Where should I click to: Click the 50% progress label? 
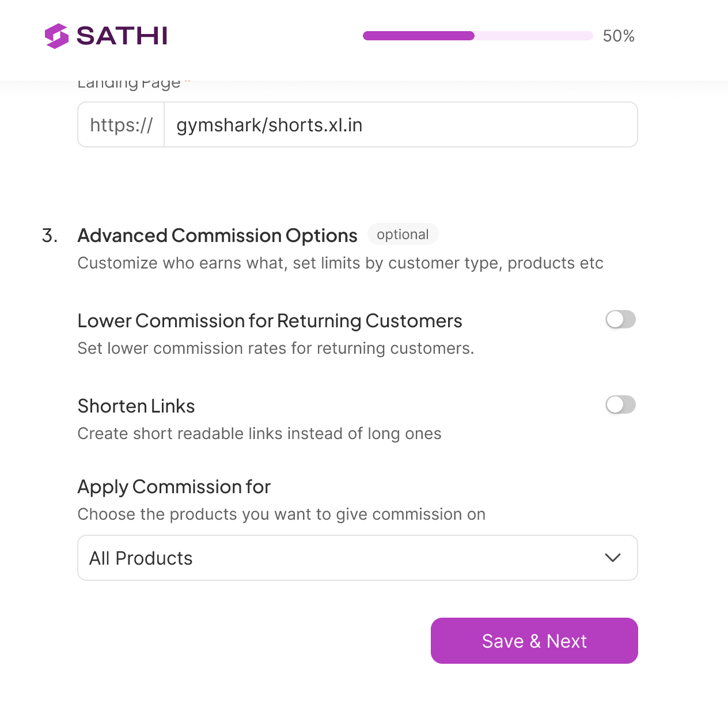click(x=619, y=36)
